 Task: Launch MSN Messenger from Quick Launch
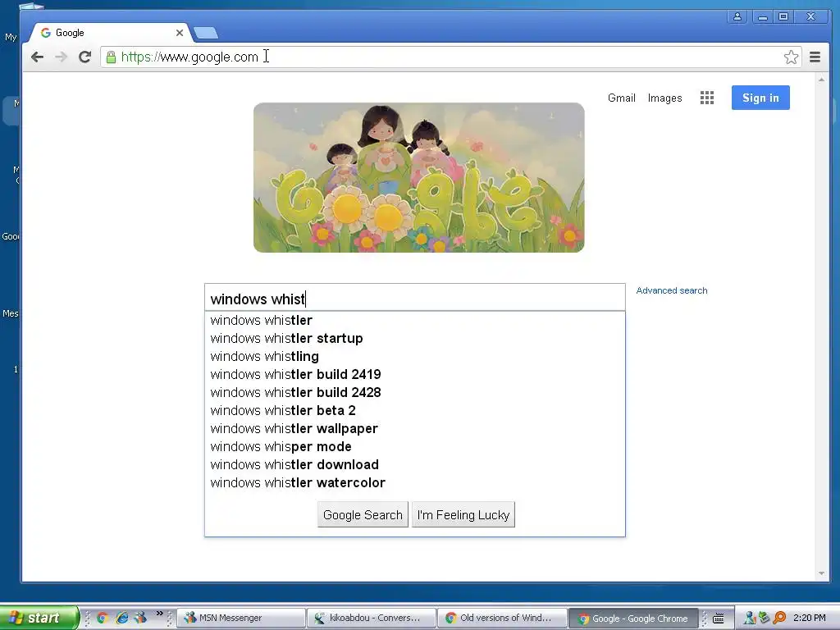pos(140,618)
